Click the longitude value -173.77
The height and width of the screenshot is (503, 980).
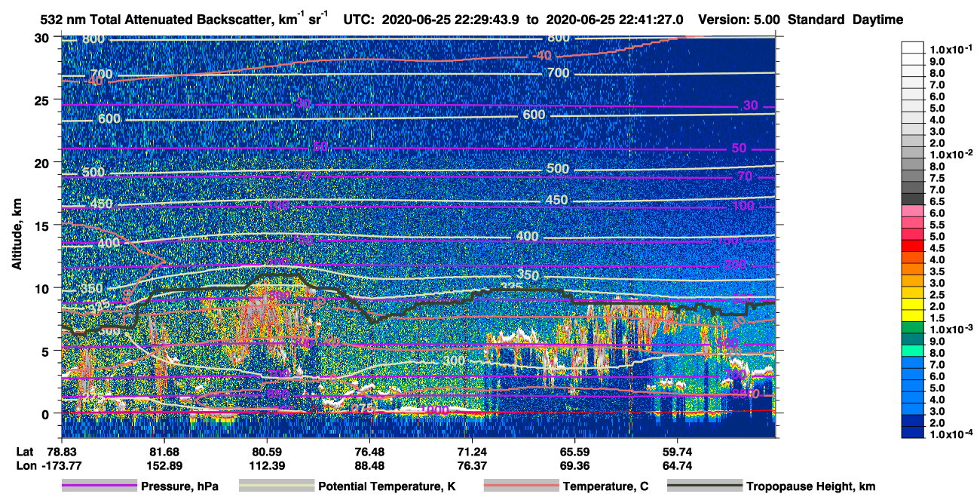[x=60, y=465]
